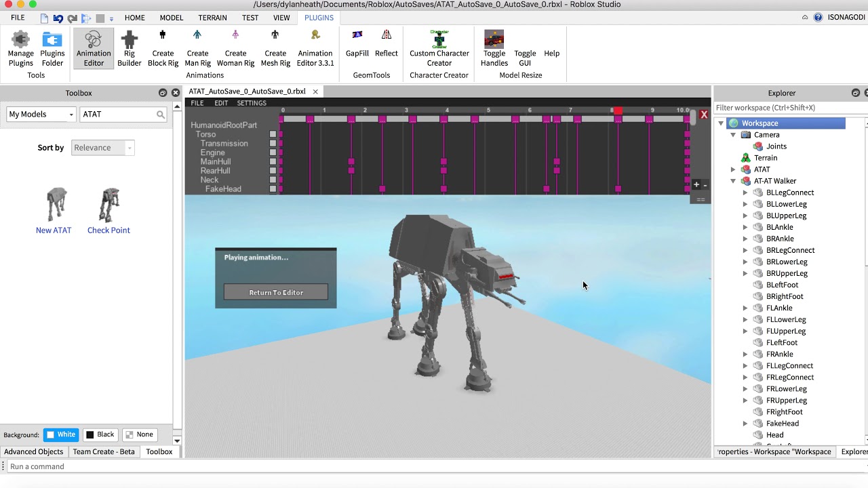Click the search magnifier in Toolbox
The image size is (868, 488).
(x=161, y=115)
